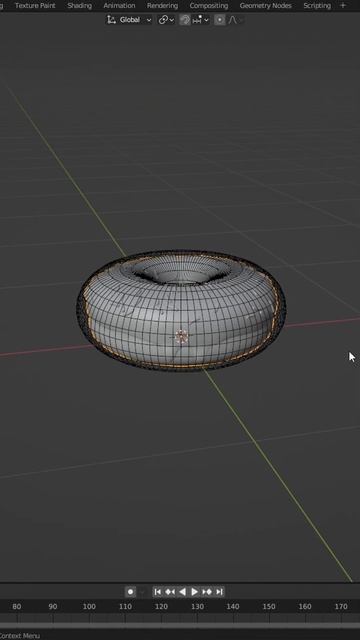
Task: Open the Geometry Nodes workspace tab
Action: click(265, 6)
